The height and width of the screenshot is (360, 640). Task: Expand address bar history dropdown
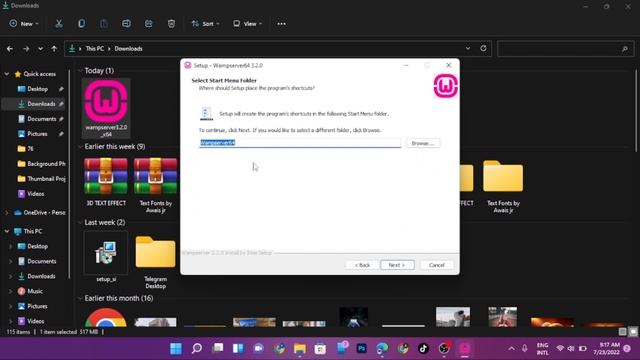pyautogui.click(x=468, y=48)
